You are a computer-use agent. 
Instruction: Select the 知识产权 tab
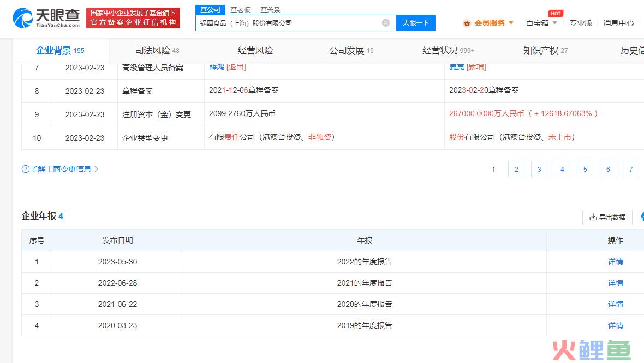coord(545,51)
